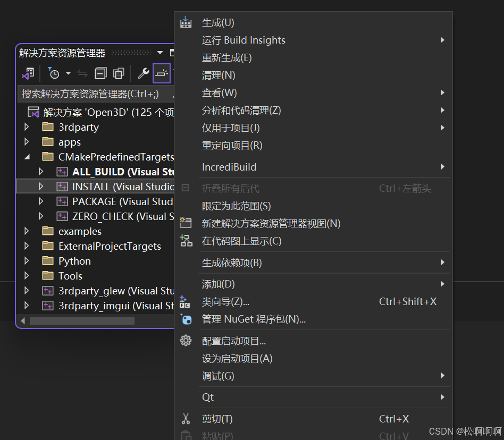Open the filter dropdown arrow in the toolbar
Image resolution: width=504 pixels, height=440 pixels.
(x=68, y=73)
